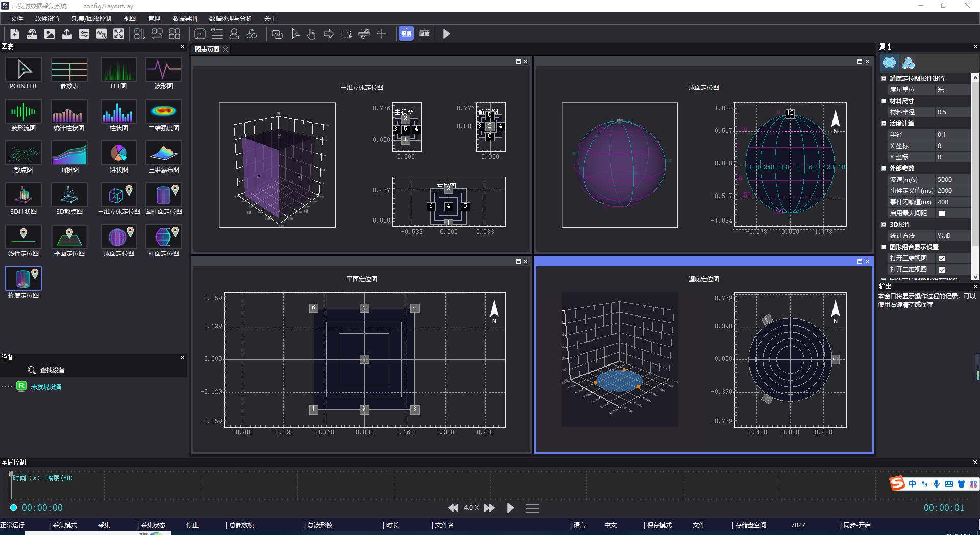Uncheck the 打开三维视图 checkbox
The width and height of the screenshot is (980, 535).
[942, 258]
